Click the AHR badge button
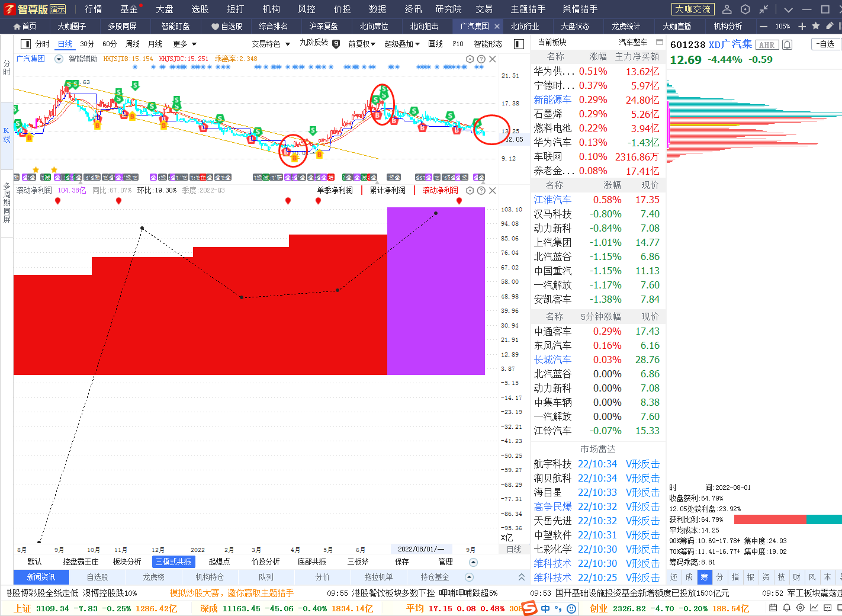The width and height of the screenshot is (842, 616). point(767,45)
